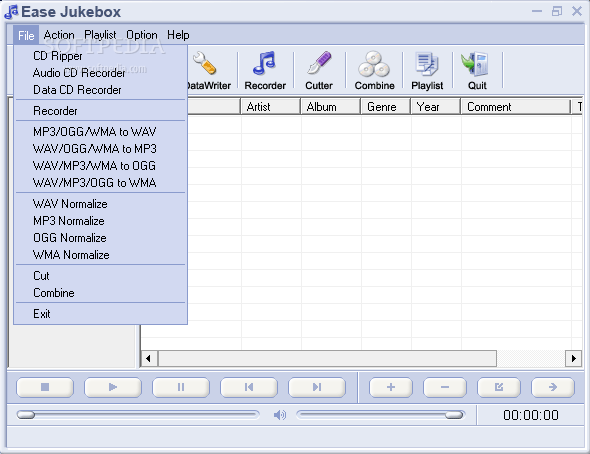Choose CD Ripper from the File menu
The width and height of the screenshot is (590, 454).
(x=100, y=56)
